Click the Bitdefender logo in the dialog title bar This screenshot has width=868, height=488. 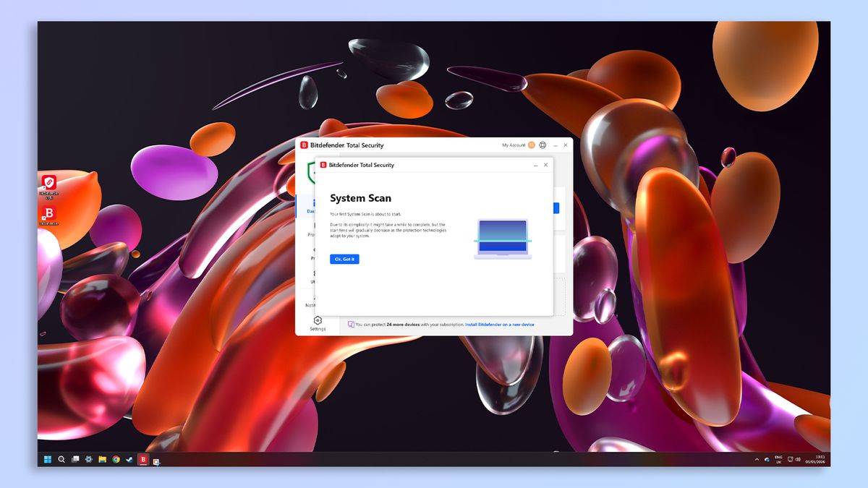pyautogui.click(x=323, y=165)
